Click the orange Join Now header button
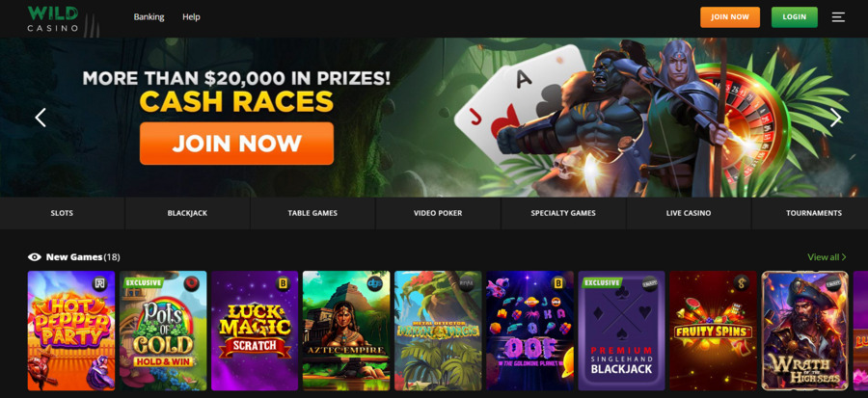Image resolution: width=868 pixels, height=398 pixels. [x=730, y=17]
